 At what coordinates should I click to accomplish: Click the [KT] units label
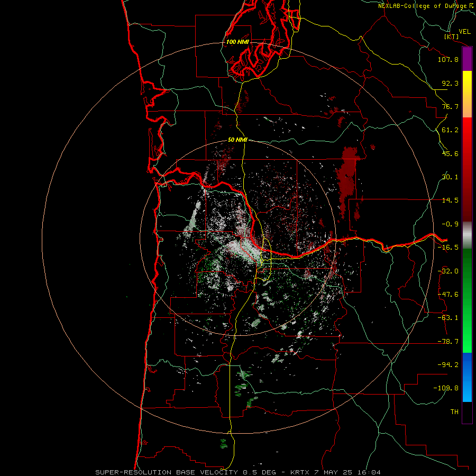(x=452, y=36)
